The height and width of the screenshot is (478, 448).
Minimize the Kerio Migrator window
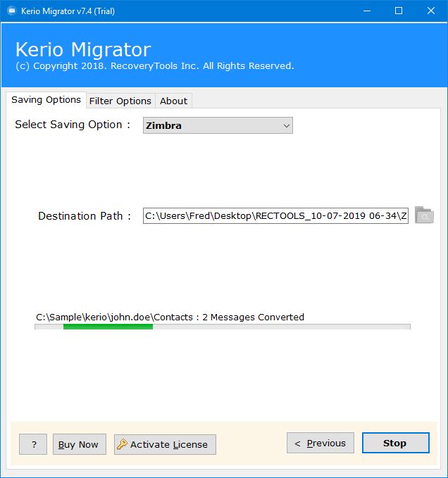coord(367,11)
